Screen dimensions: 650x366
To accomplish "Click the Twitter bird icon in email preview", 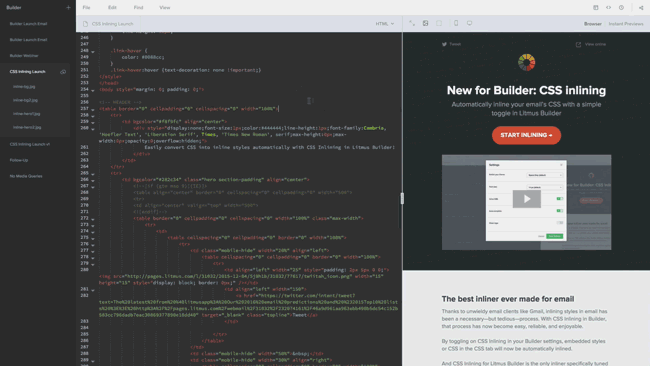I will point(444,44).
